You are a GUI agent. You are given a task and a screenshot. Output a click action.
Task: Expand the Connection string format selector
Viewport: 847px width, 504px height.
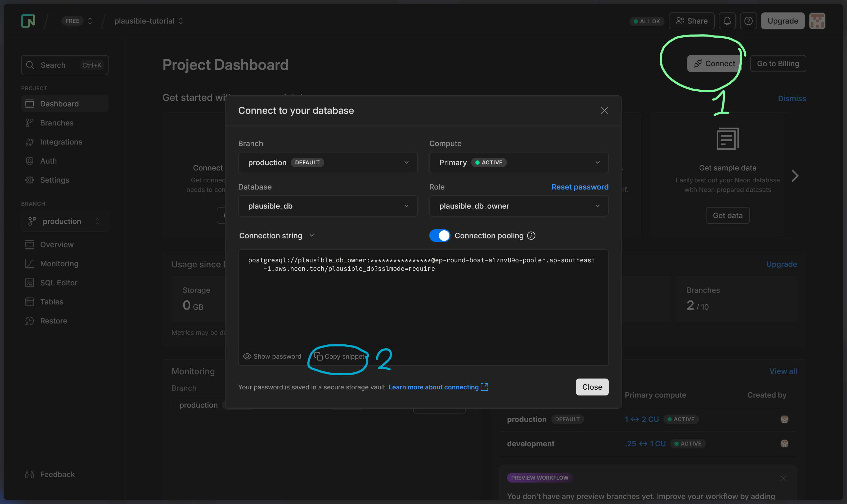(x=276, y=235)
